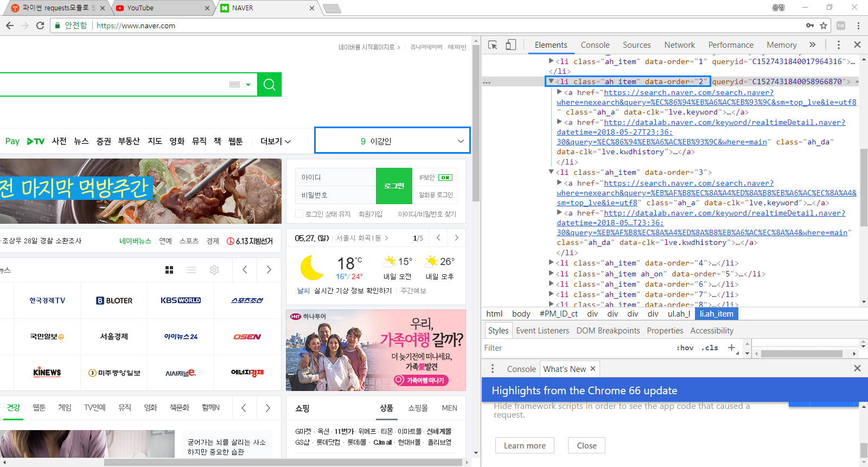This screenshot has width=868, height=467.
Task: Expand the data-order 1 li node
Action: 551,61
